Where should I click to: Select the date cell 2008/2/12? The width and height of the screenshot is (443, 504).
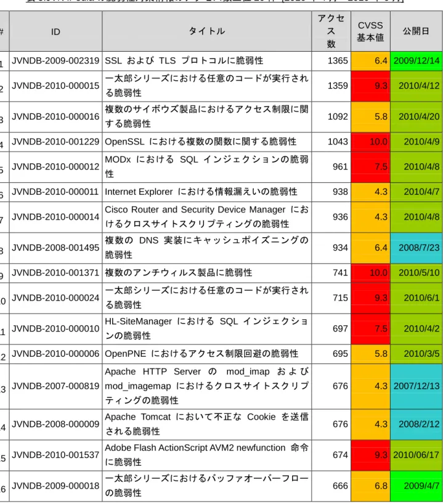(x=417, y=425)
